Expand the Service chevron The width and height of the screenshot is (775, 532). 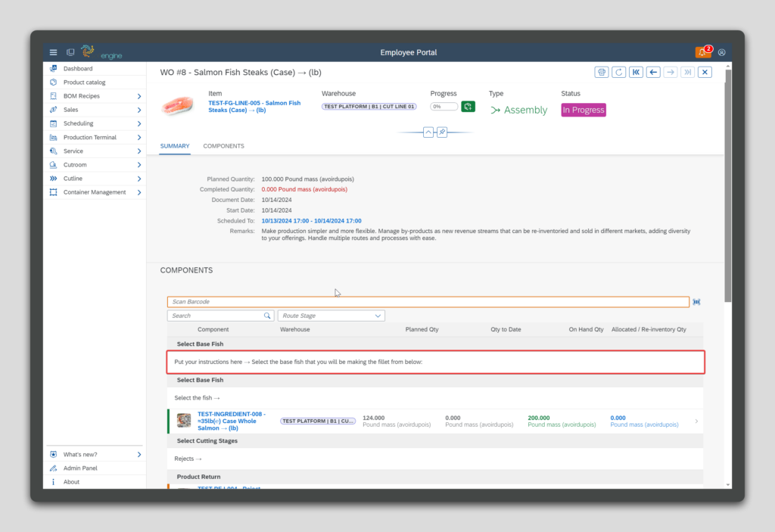coord(139,151)
